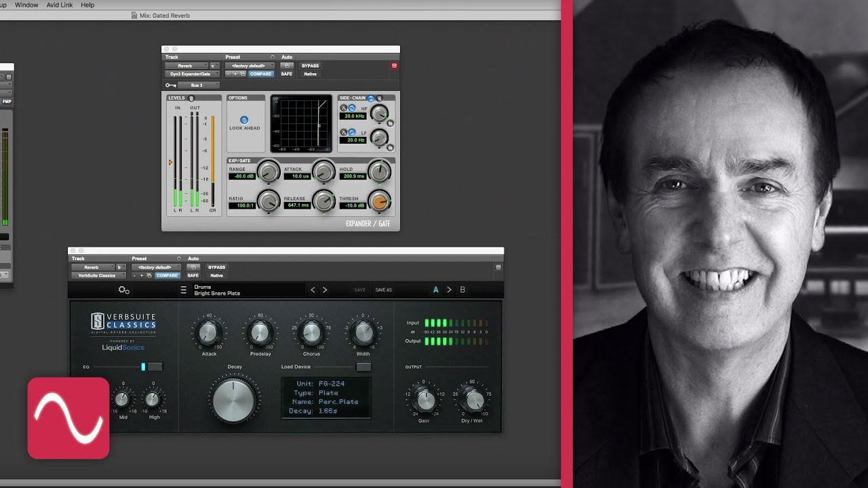
Task: Open Dyn3 Expander/Gate plugin selector
Action: click(192, 74)
